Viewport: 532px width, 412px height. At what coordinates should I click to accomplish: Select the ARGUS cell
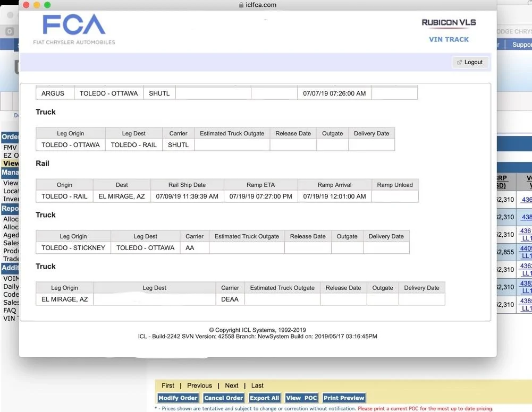coord(55,93)
